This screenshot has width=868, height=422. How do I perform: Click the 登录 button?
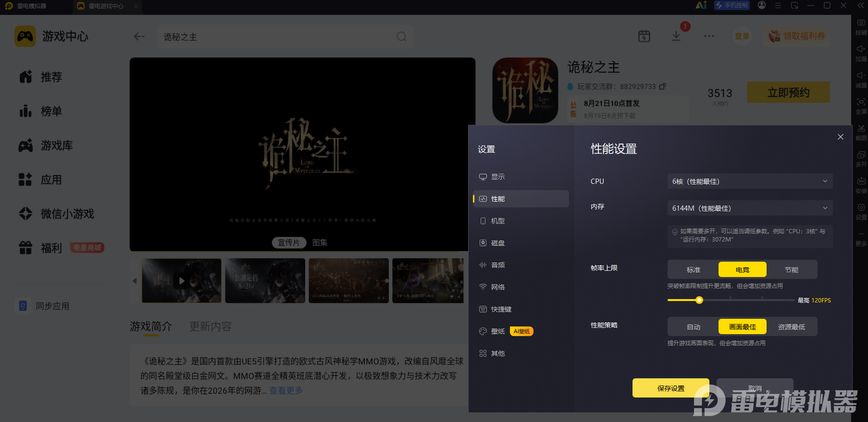coord(742,36)
